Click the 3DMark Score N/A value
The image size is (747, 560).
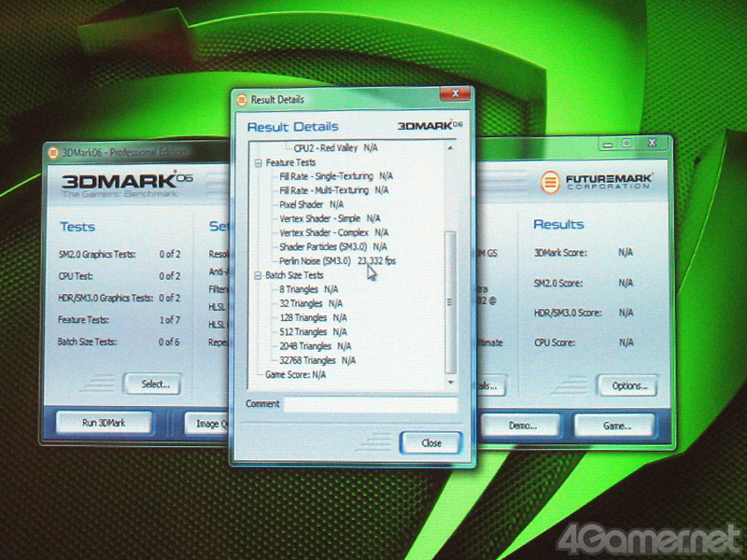(x=626, y=252)
